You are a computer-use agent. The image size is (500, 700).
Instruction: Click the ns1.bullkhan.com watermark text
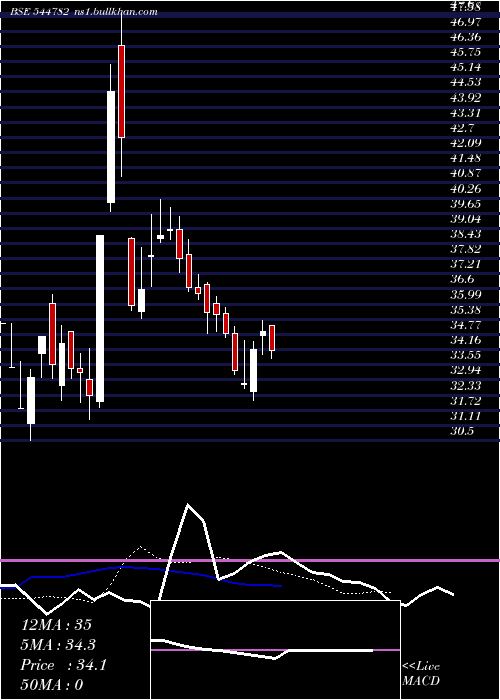[115, 12]
